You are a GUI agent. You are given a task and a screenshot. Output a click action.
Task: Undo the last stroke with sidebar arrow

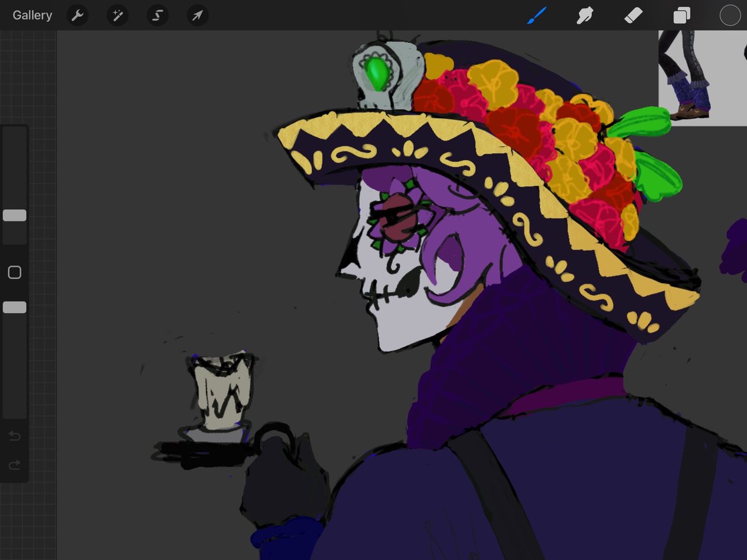[x=14, y=436]
